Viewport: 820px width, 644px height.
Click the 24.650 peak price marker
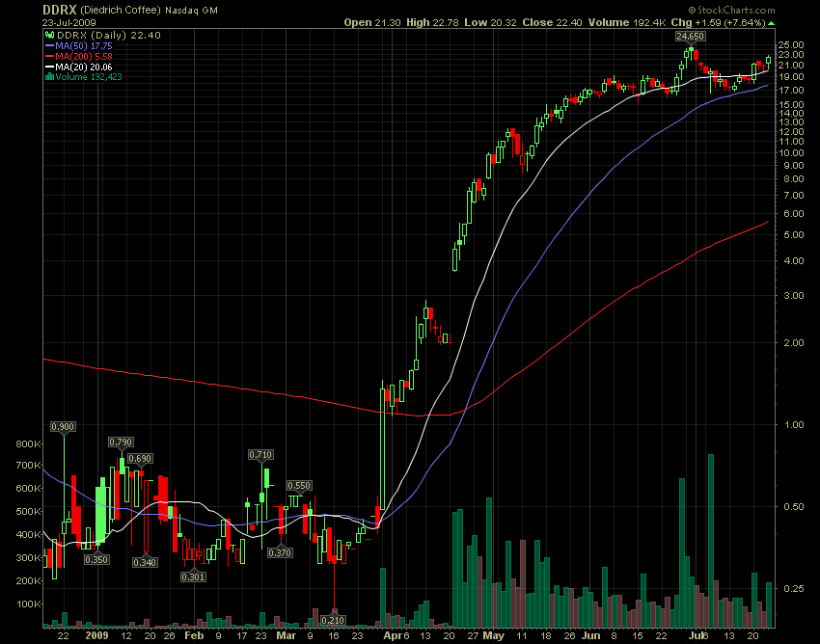pyautogui.click(x=690, y=36)
